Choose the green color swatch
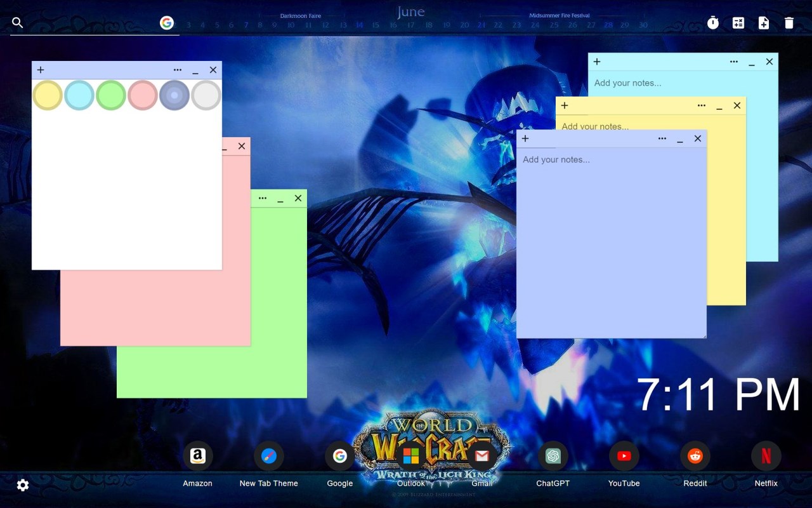 [111, 95]
